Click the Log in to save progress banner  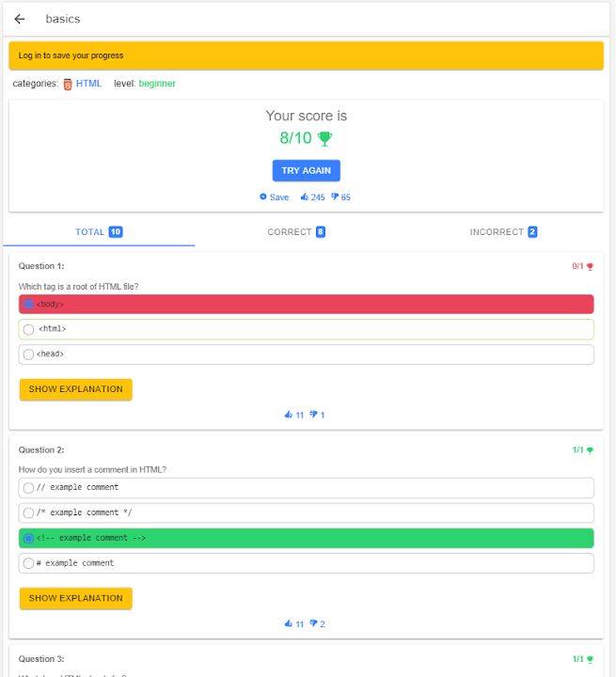click(306, 55)
